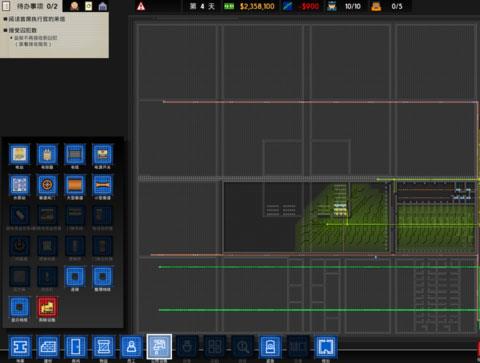Open the staff hiring menu
This screenshot has width=480, height=363.
(x=131, y=347)
